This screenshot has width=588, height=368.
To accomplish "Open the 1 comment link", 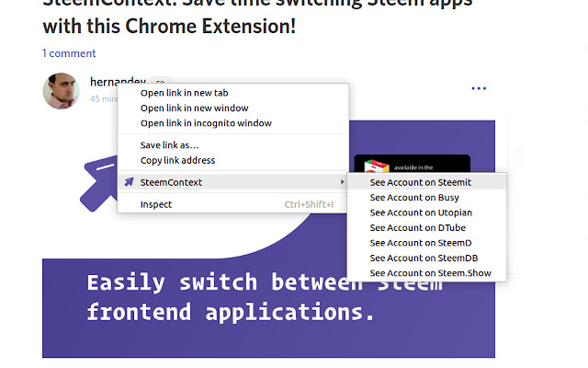I will 69,53.
